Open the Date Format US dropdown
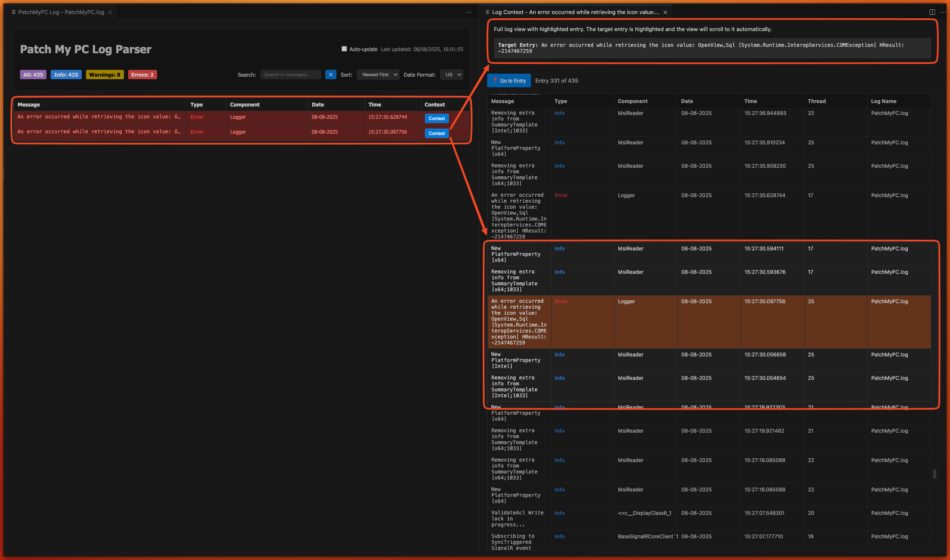 click(x=452, y=75)
